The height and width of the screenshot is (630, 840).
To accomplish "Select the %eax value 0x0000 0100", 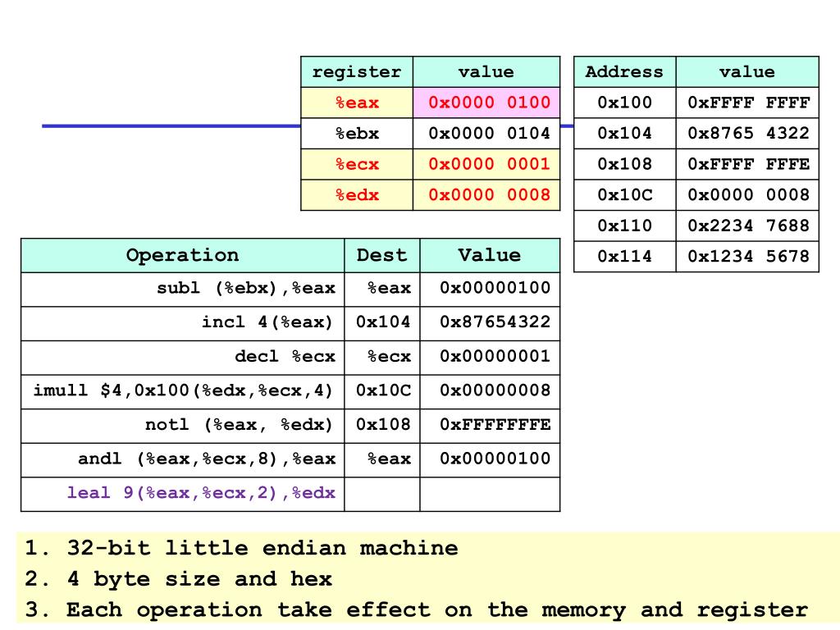I will click(x=486, y=103).
